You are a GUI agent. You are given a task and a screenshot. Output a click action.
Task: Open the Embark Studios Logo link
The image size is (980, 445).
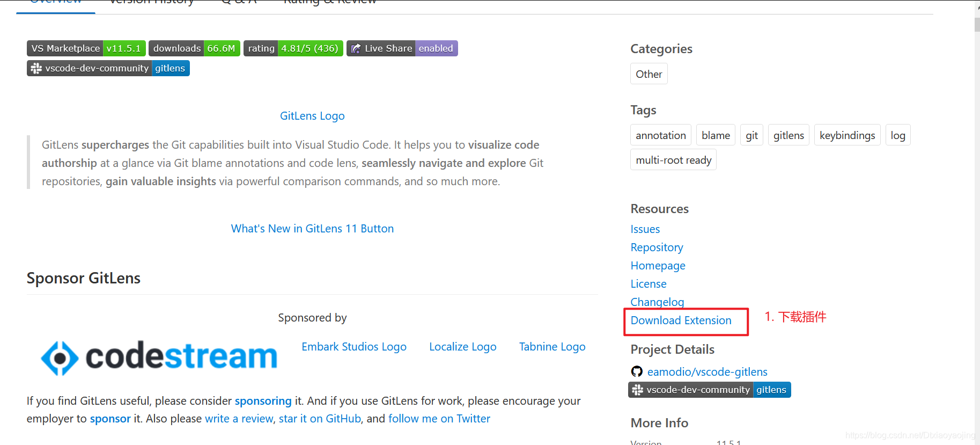click(354, 347)
